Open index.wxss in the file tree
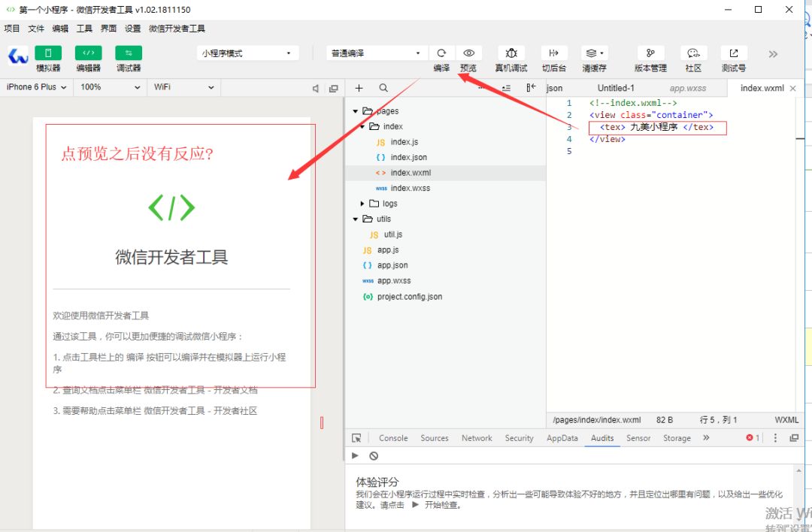 click(411, 189)
